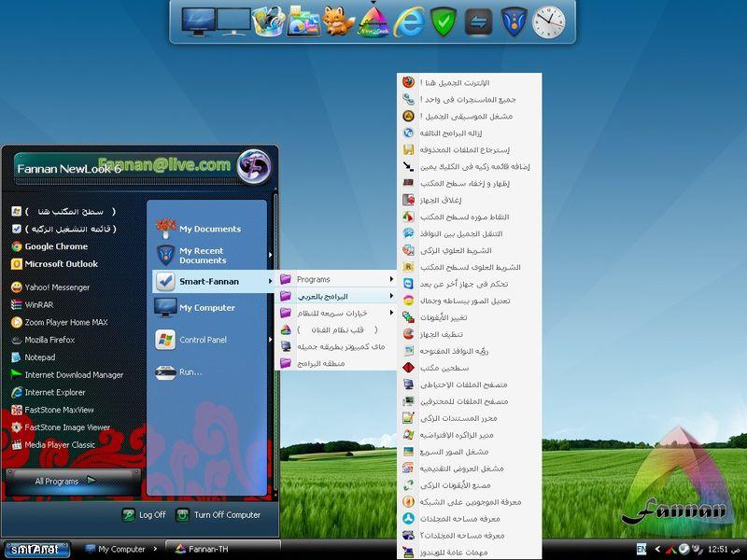Expand the My Recent Documents arrow
747x560 pixels.
click(x=270, y=255)
